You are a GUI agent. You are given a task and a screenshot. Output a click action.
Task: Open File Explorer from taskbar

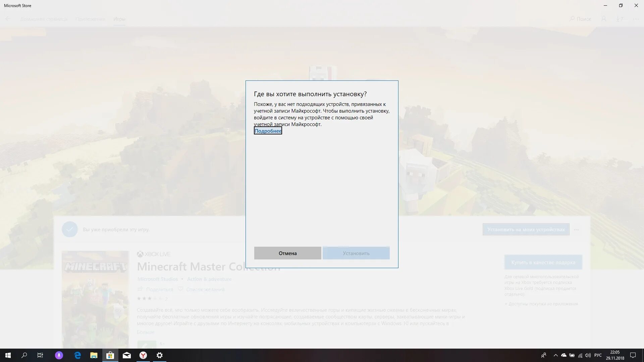[x=94, y=355]
